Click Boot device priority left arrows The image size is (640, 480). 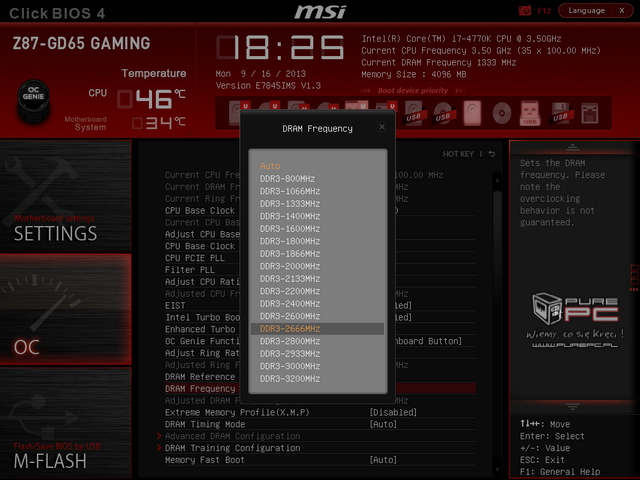click(366, 91)
